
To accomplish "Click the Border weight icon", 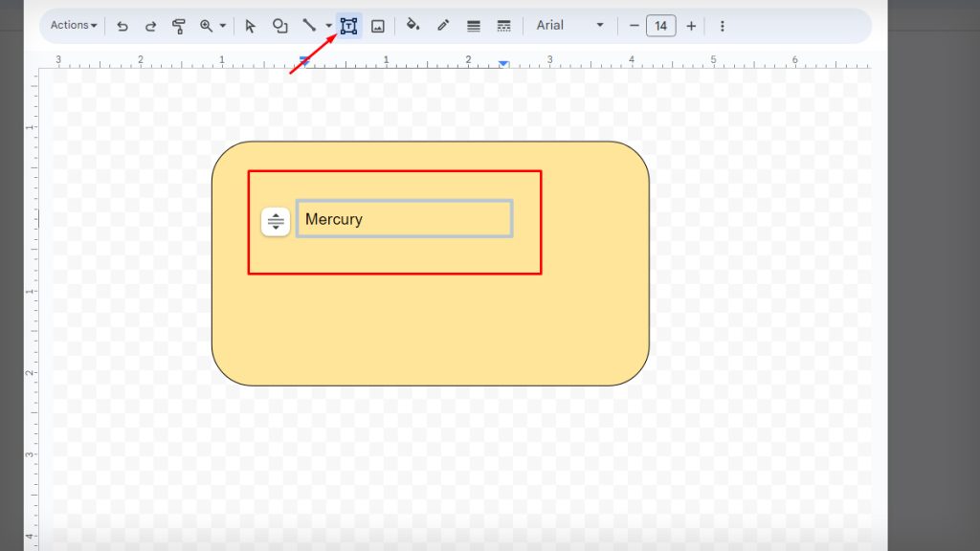I will click(473, 26).
